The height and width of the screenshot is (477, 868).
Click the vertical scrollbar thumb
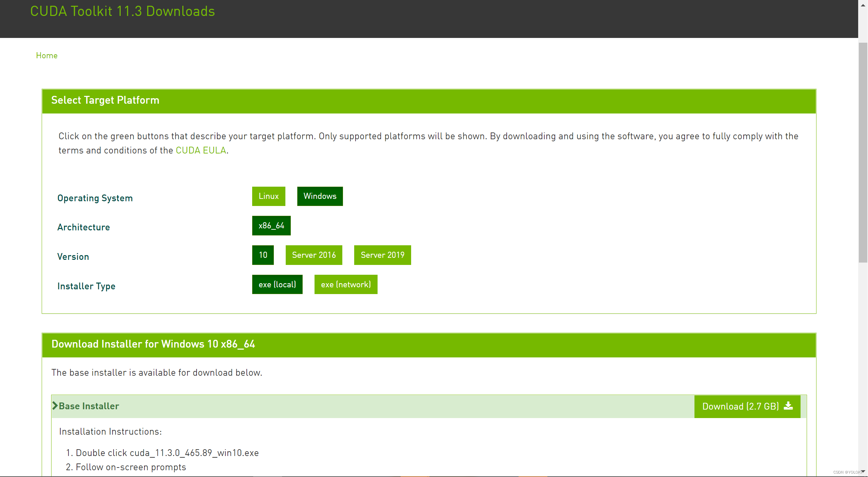click(863, 152)
